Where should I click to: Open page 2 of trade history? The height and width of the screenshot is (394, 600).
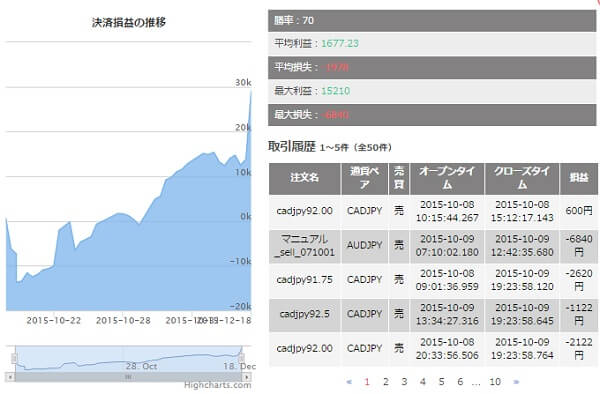(386, 381)
